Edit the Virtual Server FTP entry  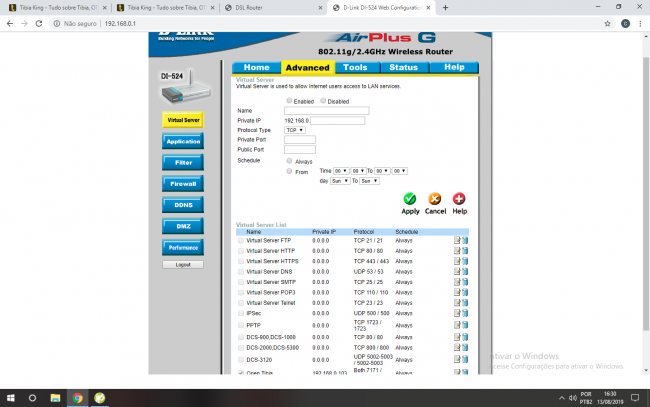click(x=457, y=240)
